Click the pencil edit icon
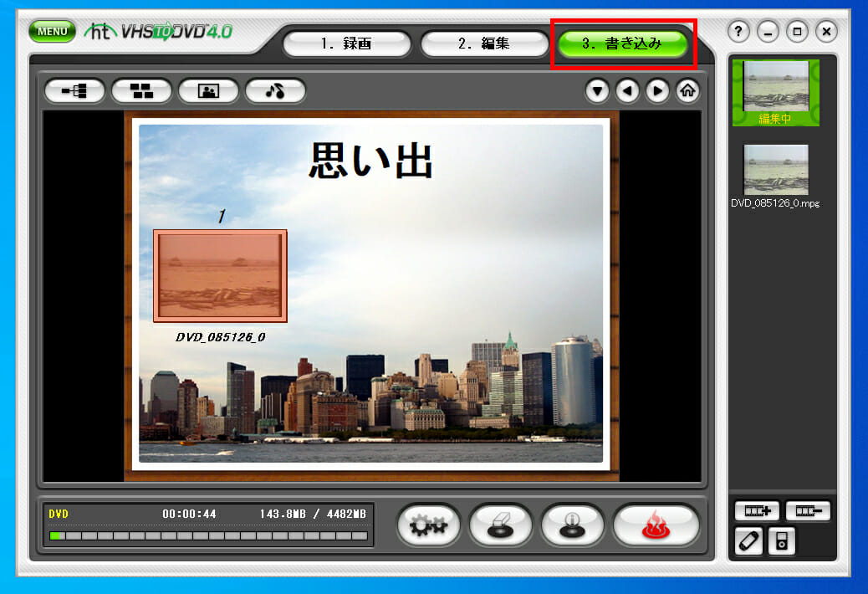The width and height of the screenshot is (868, 594). [748, 540]
